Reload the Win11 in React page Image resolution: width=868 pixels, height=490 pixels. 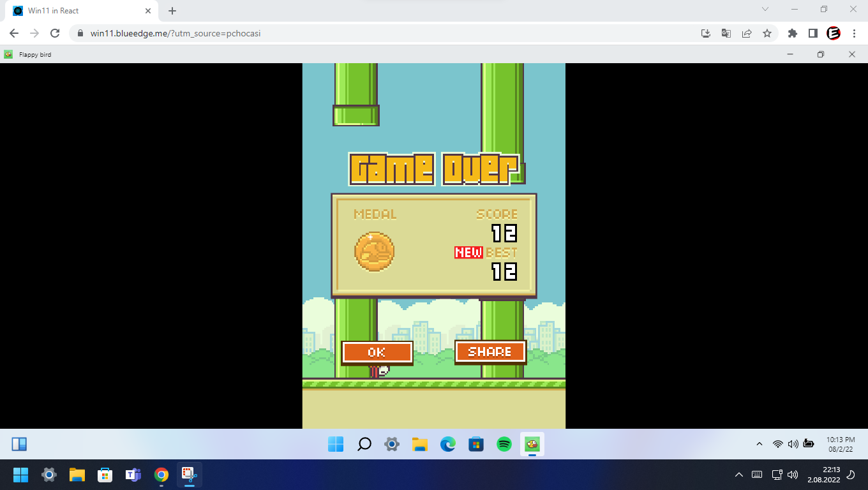pos(55,33)
